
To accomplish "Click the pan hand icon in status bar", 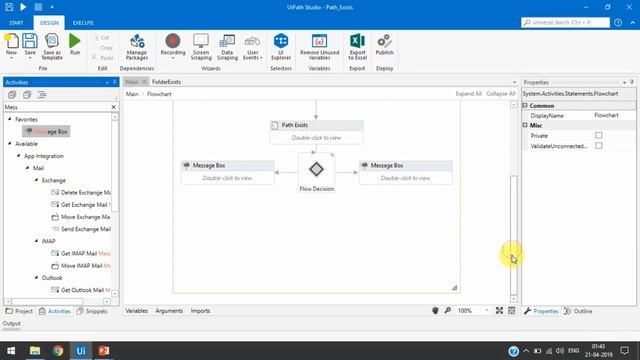I will point(435,311).
